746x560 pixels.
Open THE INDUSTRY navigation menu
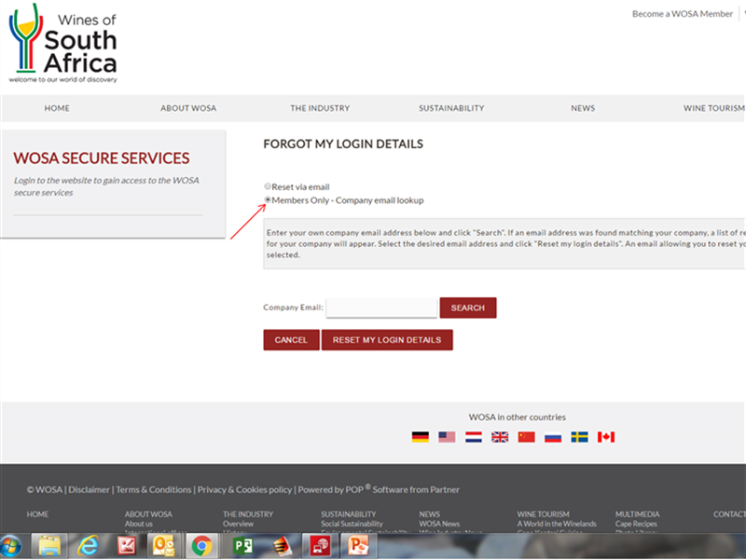[320, 108]
